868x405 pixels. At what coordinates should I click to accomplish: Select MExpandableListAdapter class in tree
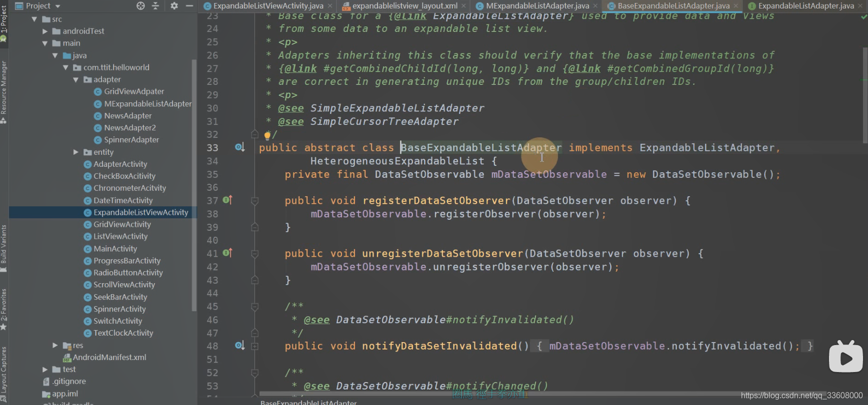tap(143, 104)
